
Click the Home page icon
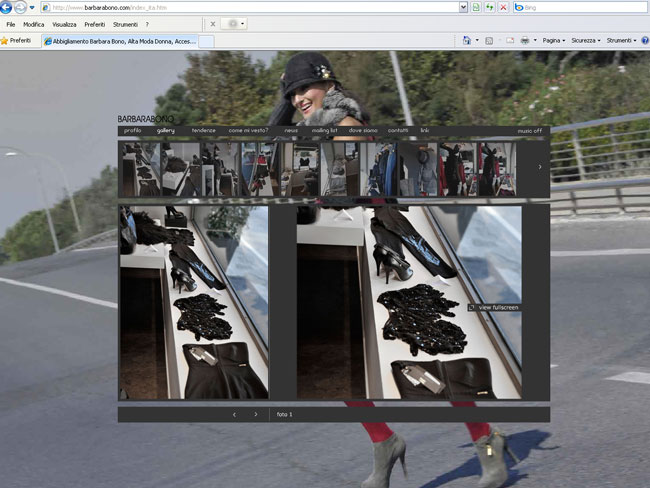click(467, 40)
